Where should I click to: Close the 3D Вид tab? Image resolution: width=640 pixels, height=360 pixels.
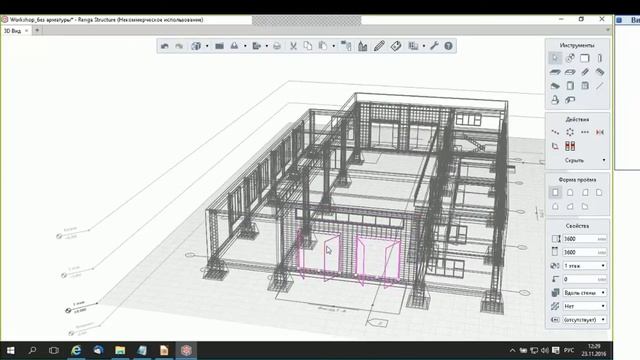[x=27, y=31]
